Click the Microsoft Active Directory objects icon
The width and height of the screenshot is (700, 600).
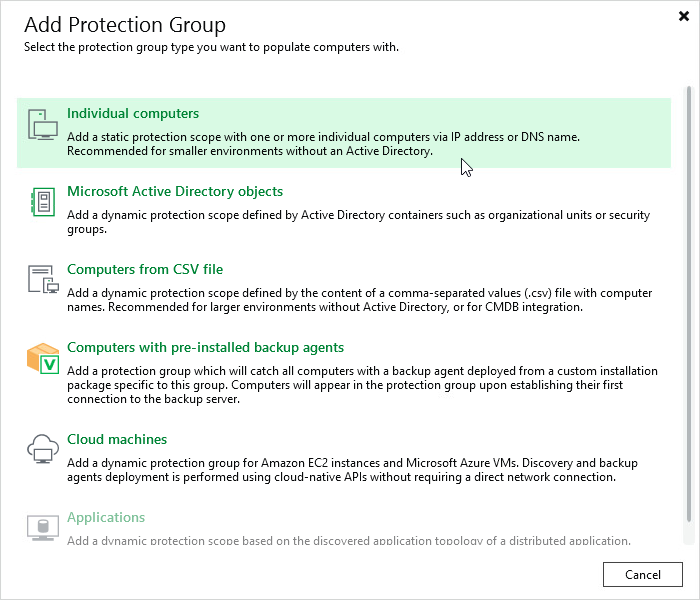(43, 202)
